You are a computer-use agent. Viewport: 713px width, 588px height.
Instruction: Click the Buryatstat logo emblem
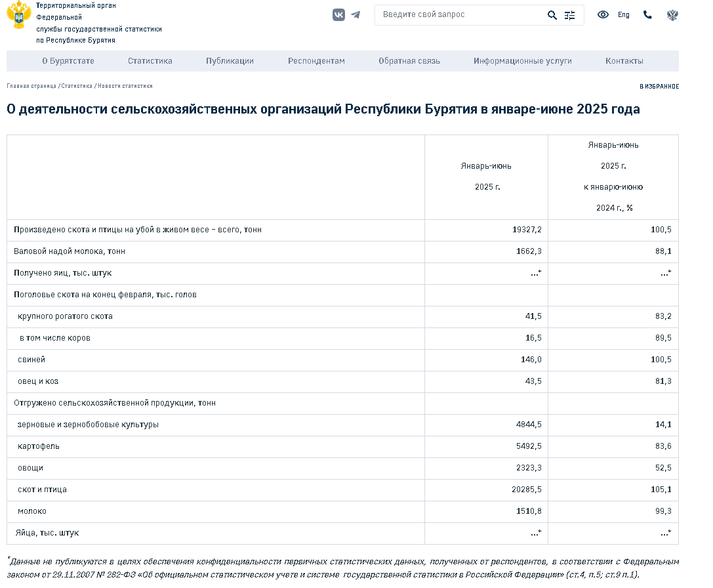(x=18, y=14)
